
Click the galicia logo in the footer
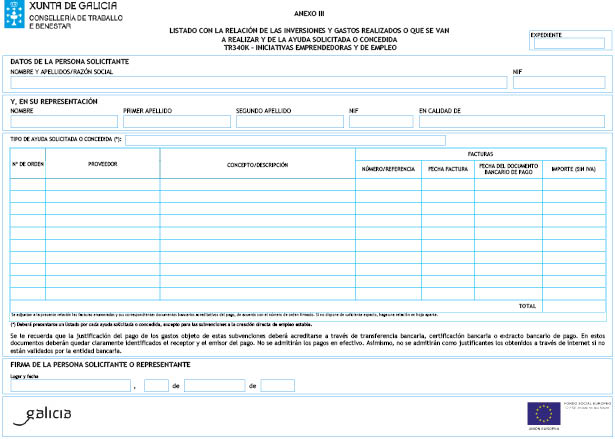[49, 412]
